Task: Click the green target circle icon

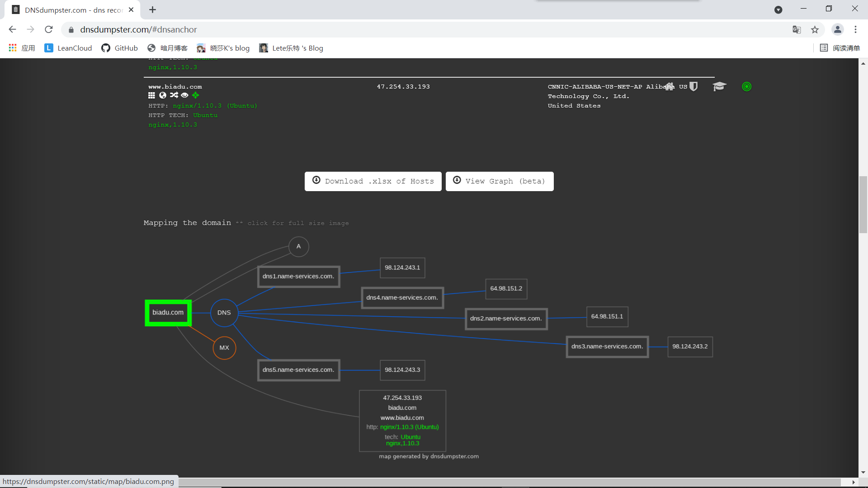Action: click(x=747, y=86)
